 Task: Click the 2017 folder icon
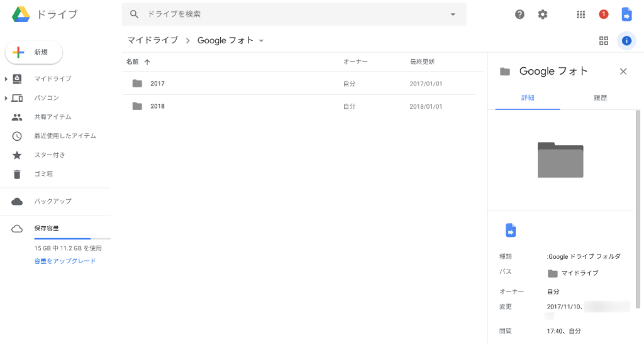click(137, 84)
